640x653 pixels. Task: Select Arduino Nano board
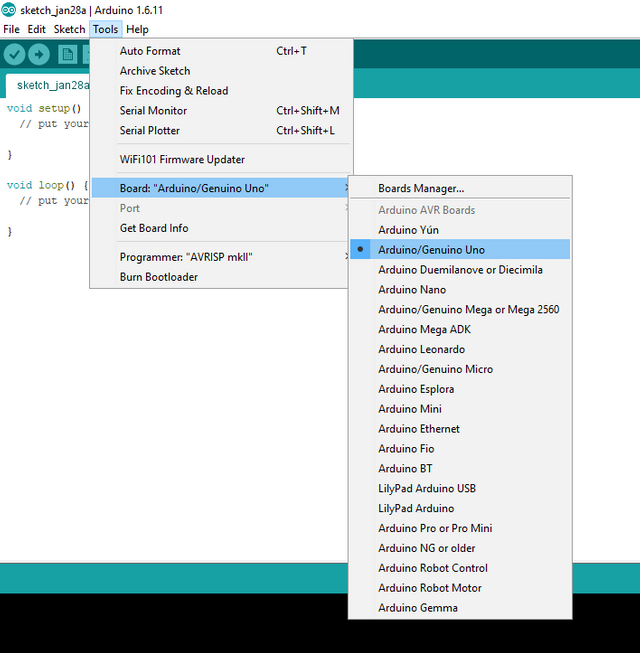(x=460, y=289)
